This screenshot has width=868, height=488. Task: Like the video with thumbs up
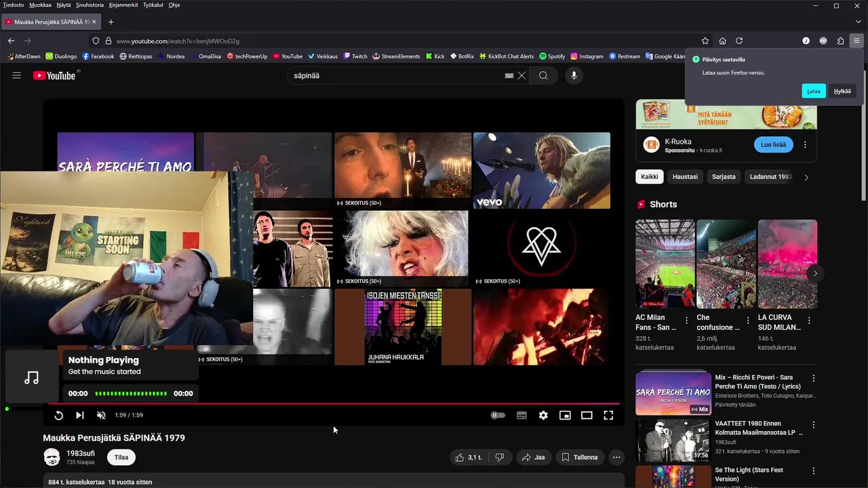click(468, 457)
